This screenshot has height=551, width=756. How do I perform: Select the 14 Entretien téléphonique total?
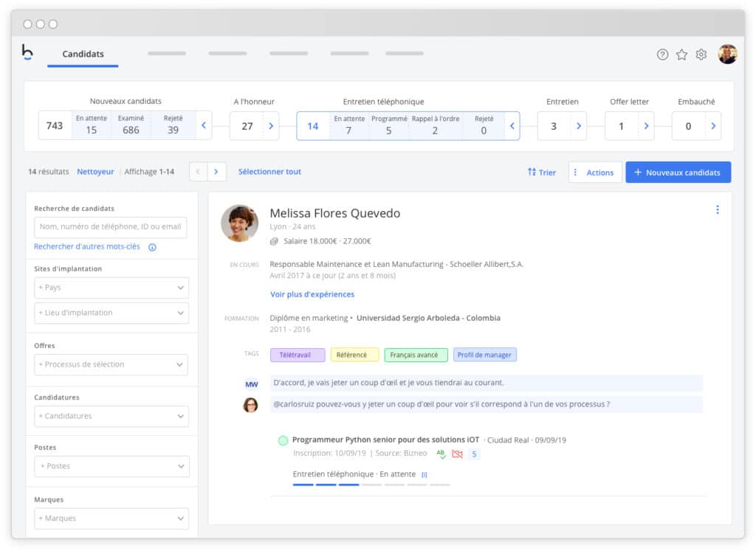coord(313,126)
